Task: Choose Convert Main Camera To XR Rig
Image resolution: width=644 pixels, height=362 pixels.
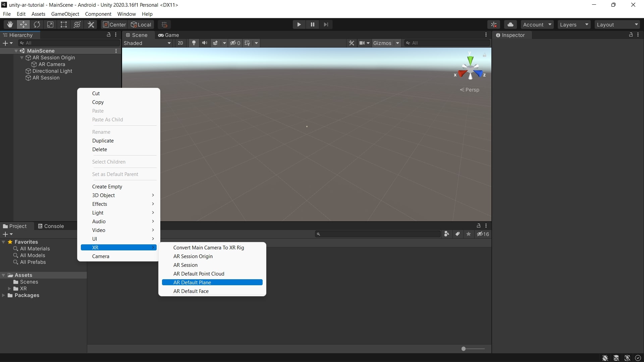Action: (x=212, y=248)
